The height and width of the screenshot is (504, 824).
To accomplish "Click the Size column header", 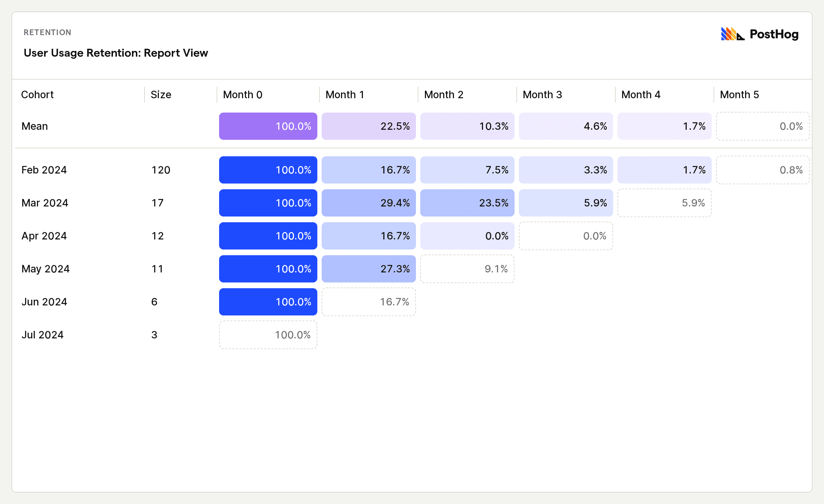I will (x=161, y=95).
